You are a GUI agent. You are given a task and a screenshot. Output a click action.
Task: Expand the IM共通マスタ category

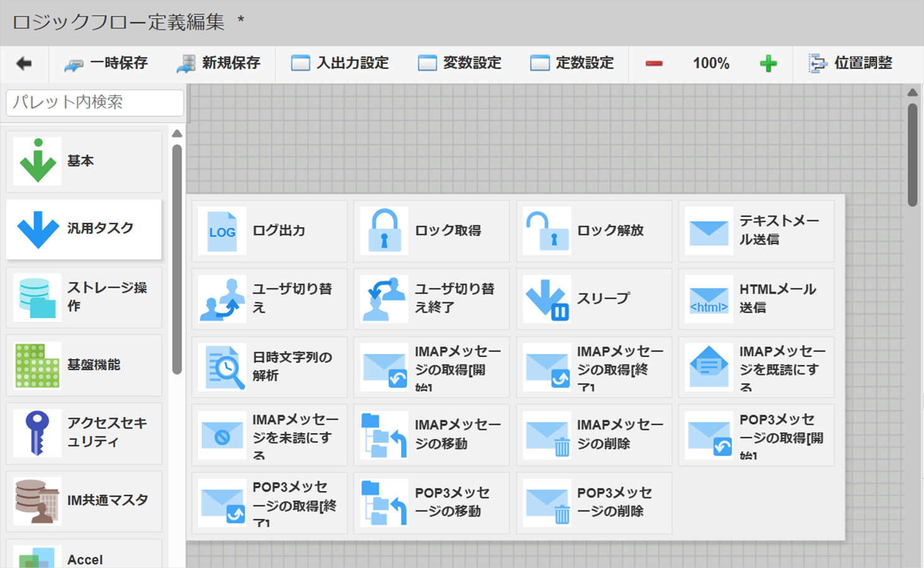[x=83, y=501]
